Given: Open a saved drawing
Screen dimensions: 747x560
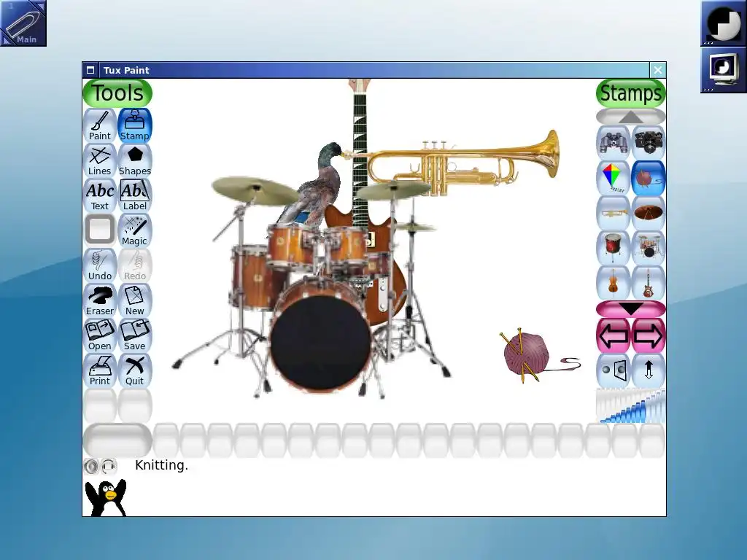Looking at the screenshot, I should click(x=100, y=335).
